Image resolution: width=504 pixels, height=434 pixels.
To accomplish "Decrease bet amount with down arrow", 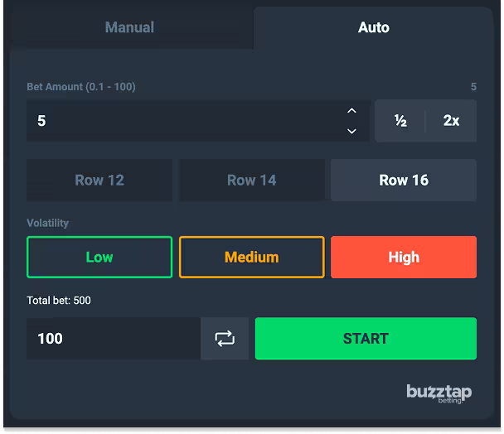I will 351,131.
